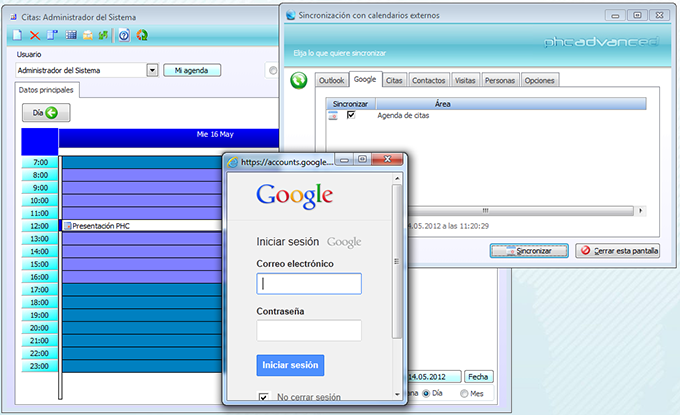Switch to the Opciones tab
The height and width of the screenshot is (415, 680).
pos(539,80)
